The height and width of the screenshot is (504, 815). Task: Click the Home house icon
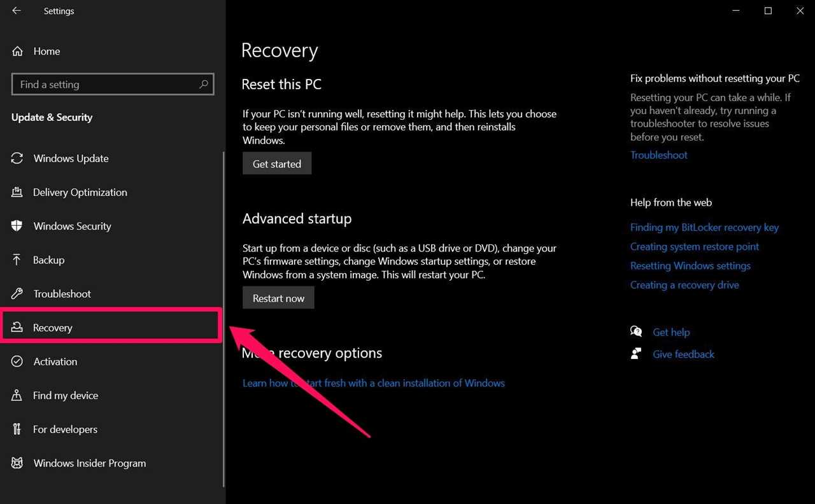tap(17, 51)
